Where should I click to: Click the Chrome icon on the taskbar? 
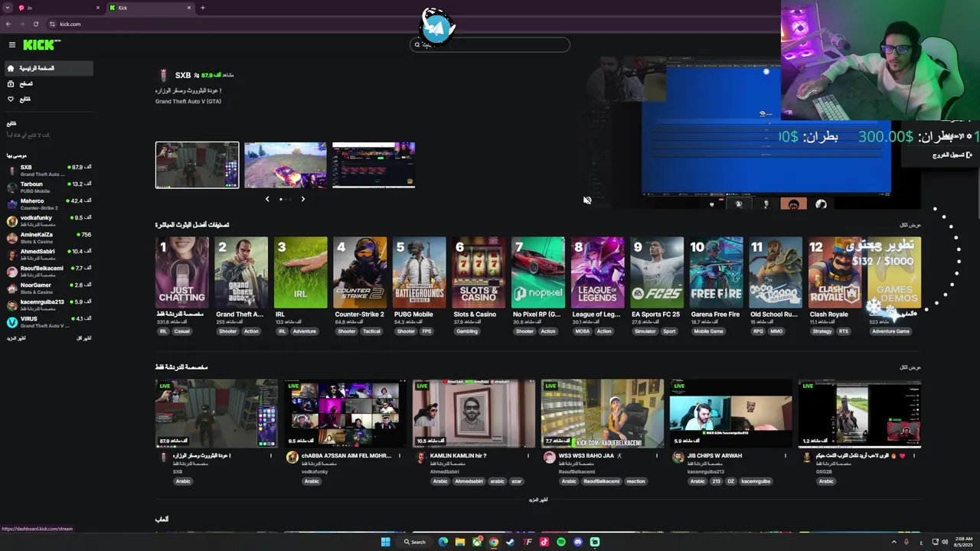point(494,542)
